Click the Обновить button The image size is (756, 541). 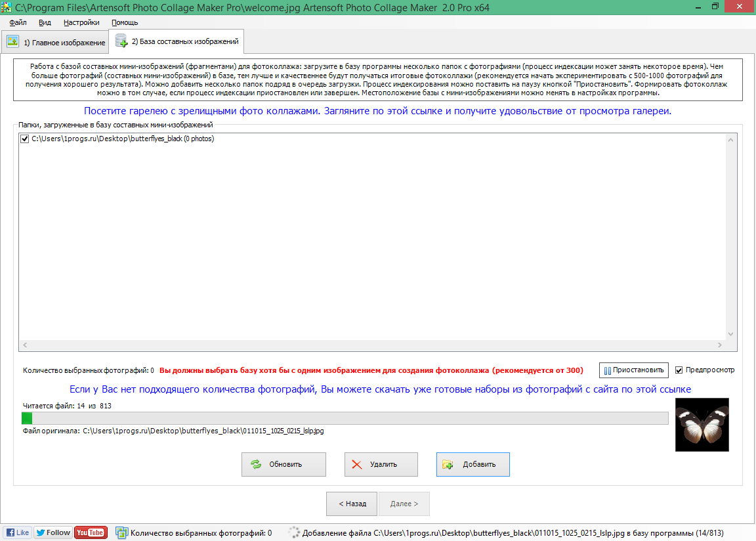[283, 464]
